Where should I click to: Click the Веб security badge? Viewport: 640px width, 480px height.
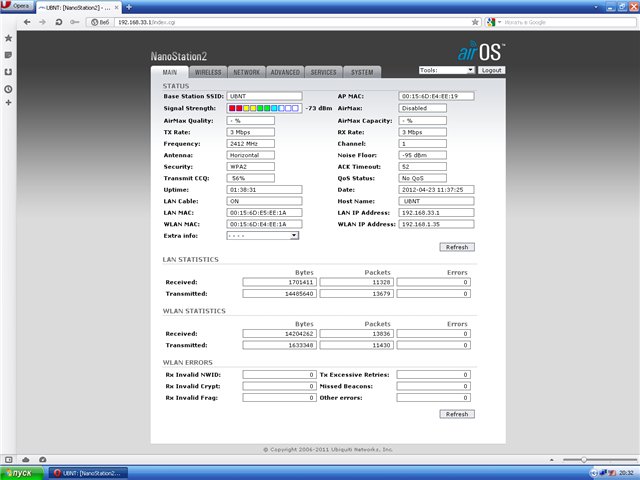point(100,22)
